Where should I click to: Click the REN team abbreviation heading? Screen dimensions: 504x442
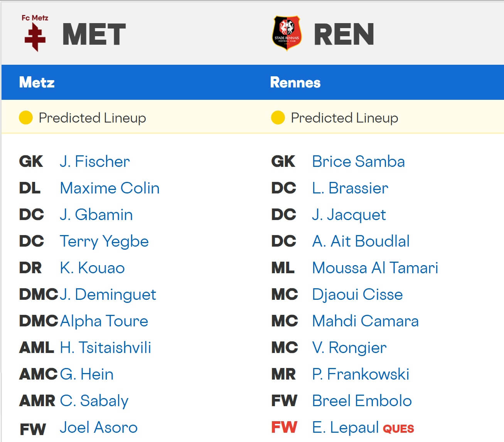click(343, 35)
